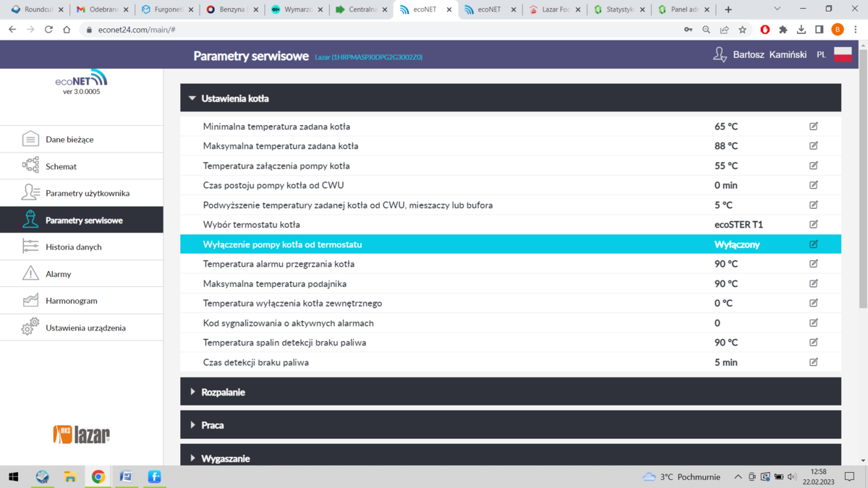The image size is (868, 488).
Task: Open Ustawienia urządzenia link
Action: pyautogui.click(x=85, y=328)
